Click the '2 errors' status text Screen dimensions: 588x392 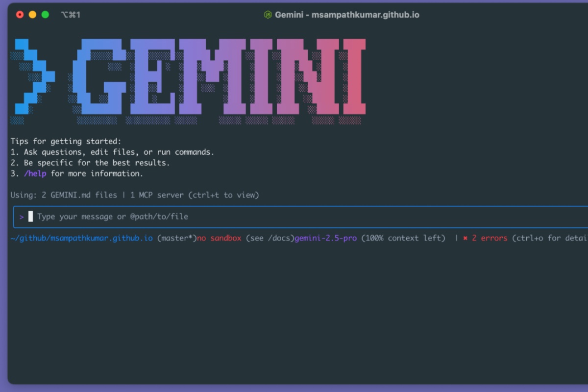point(490,238)
